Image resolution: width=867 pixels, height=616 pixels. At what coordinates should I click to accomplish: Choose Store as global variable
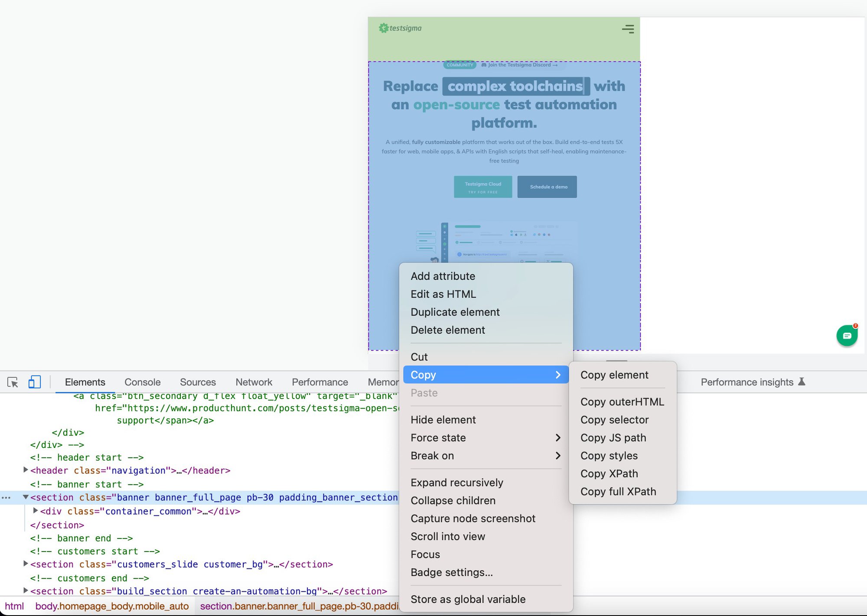click(x=486, y=599)
